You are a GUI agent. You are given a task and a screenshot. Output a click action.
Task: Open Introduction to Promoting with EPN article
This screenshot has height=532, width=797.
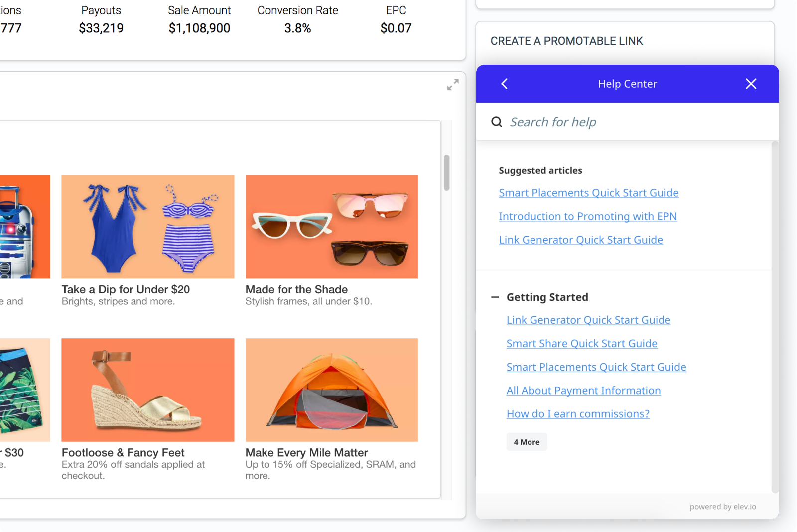(588, 216)
